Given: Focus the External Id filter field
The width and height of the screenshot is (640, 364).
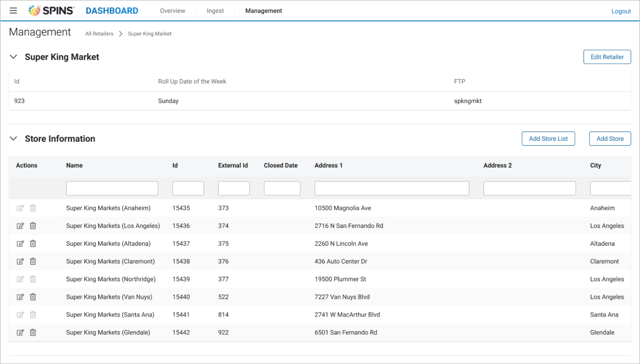Looking at the screenshot, I should click(x=234, y=188).
